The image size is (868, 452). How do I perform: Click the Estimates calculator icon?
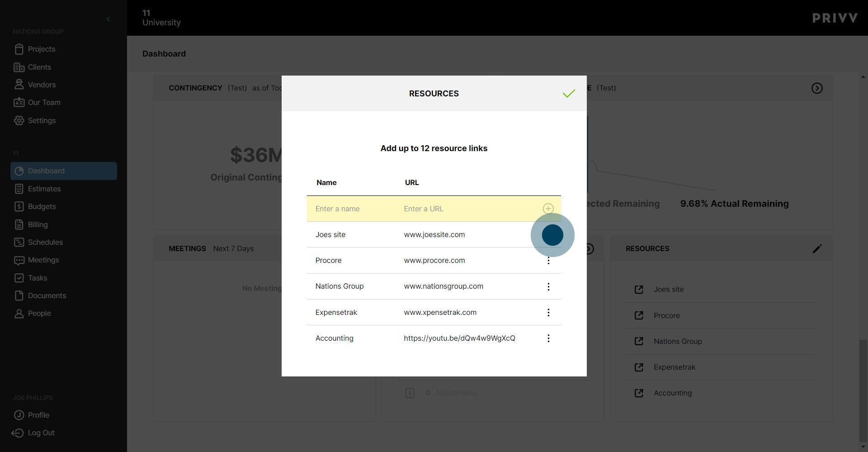[19, 189]
